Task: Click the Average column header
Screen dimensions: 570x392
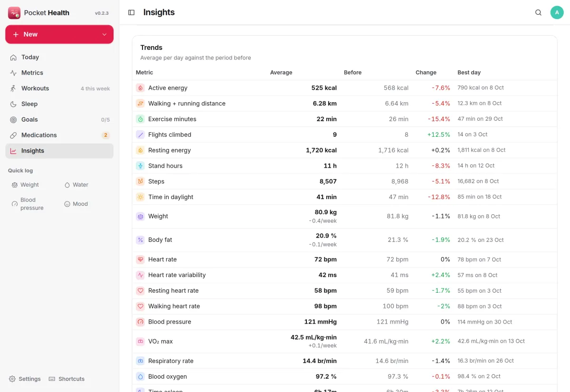Action: coord(281,73)
